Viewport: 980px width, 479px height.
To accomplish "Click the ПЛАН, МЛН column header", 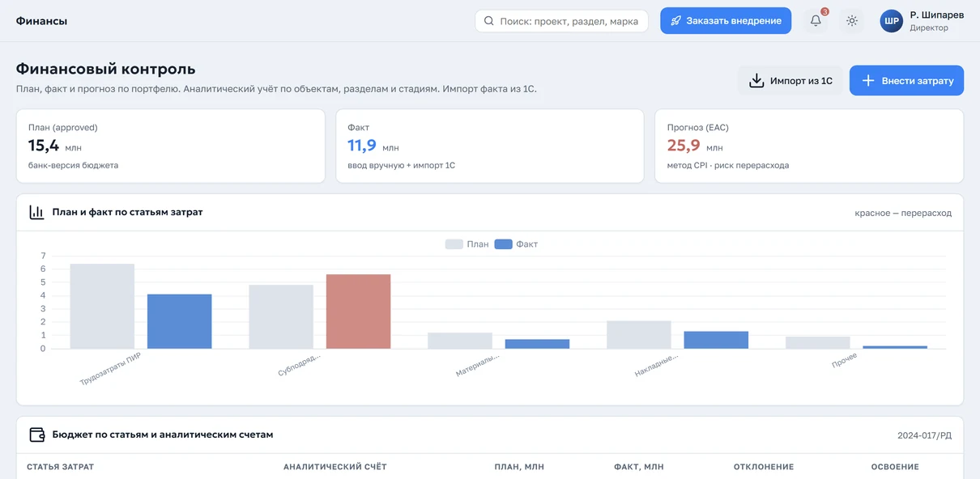I will [519, 467].
